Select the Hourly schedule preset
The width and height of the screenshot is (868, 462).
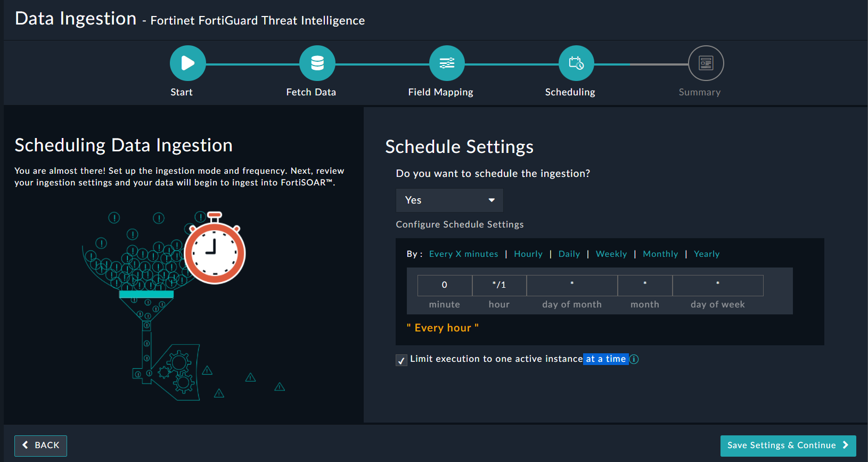[x=528, y=254]
